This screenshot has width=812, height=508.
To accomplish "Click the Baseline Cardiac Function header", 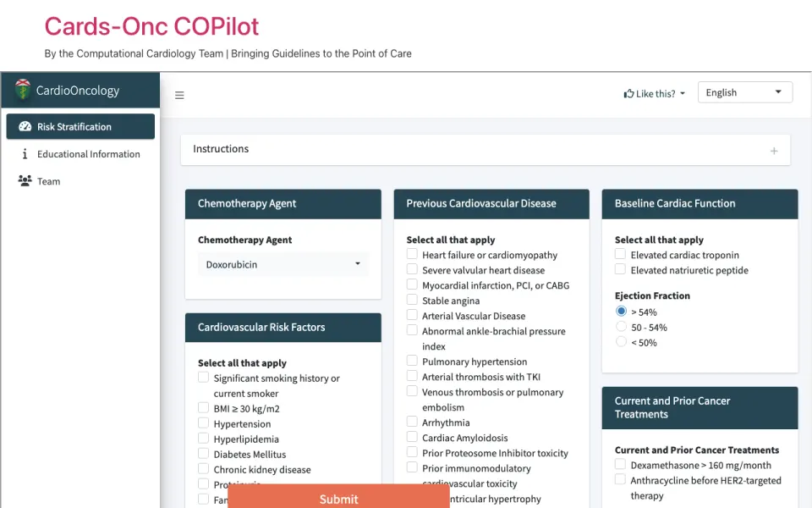I will 700,204.
